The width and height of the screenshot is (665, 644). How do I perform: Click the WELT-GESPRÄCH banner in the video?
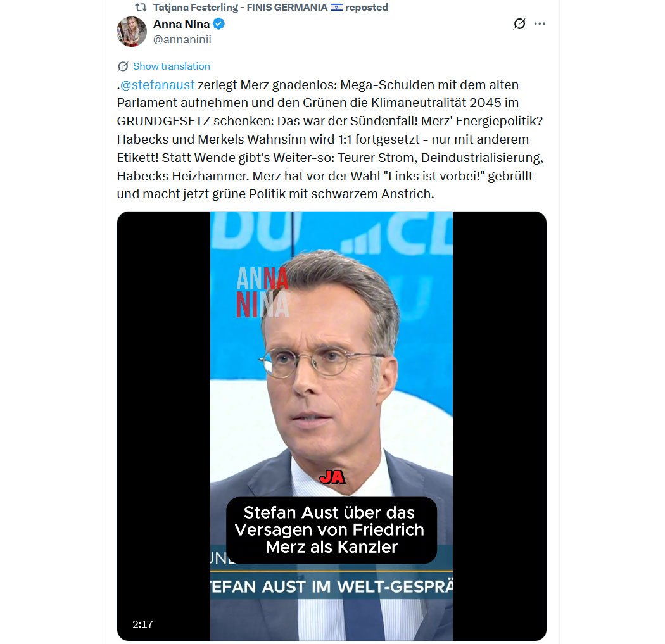pyautogui.click(x=332, y=587)
